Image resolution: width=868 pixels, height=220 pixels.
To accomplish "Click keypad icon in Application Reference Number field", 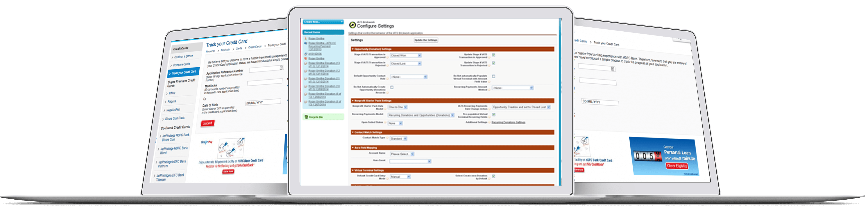I will tap(281, 68).
